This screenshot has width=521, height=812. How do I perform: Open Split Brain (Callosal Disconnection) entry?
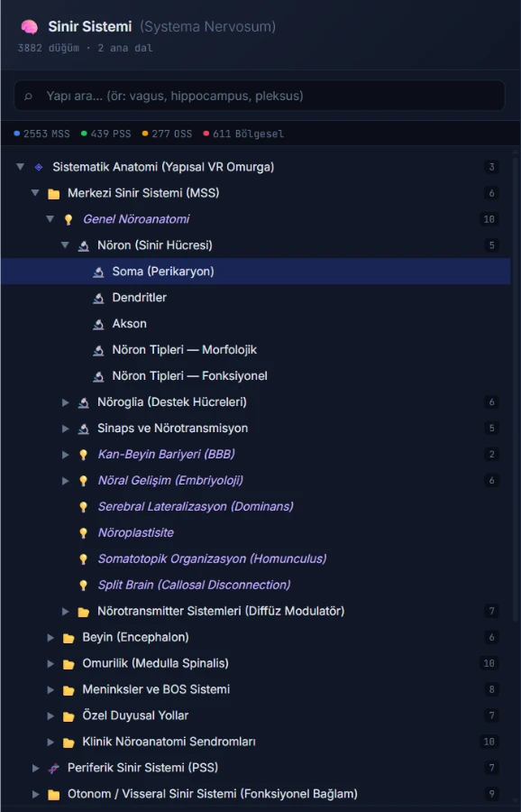click(x=194, y=585)
